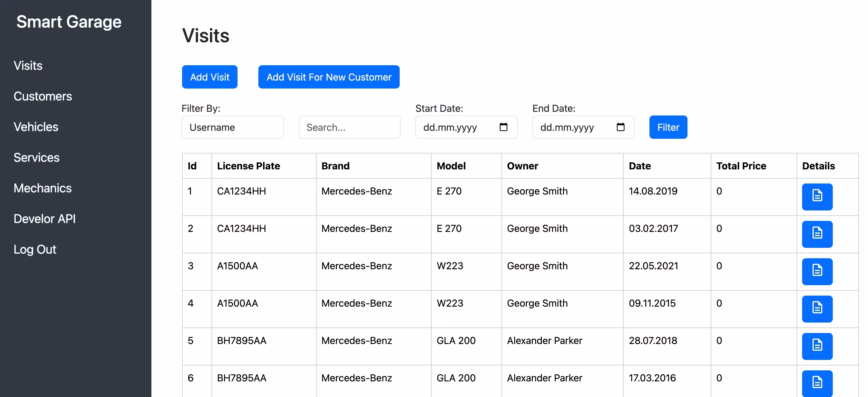Click the Smart Garage brand title
Viewport: 868px width, 397px height.
(69, 22)
